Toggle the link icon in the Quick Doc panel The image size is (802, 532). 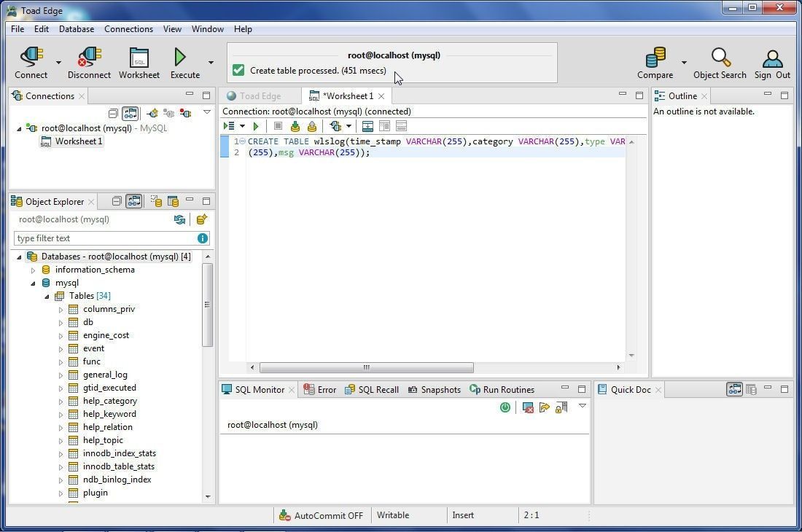click(735, 389)
